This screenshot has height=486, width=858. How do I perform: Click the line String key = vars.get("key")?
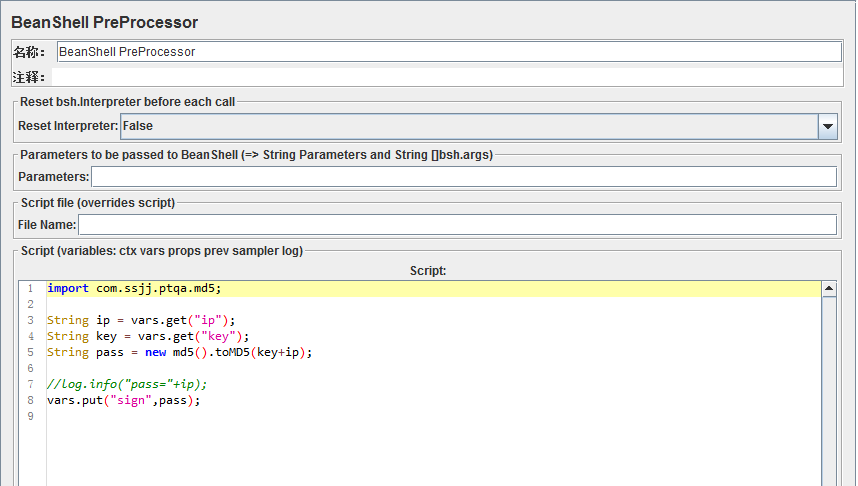[148, 336]
